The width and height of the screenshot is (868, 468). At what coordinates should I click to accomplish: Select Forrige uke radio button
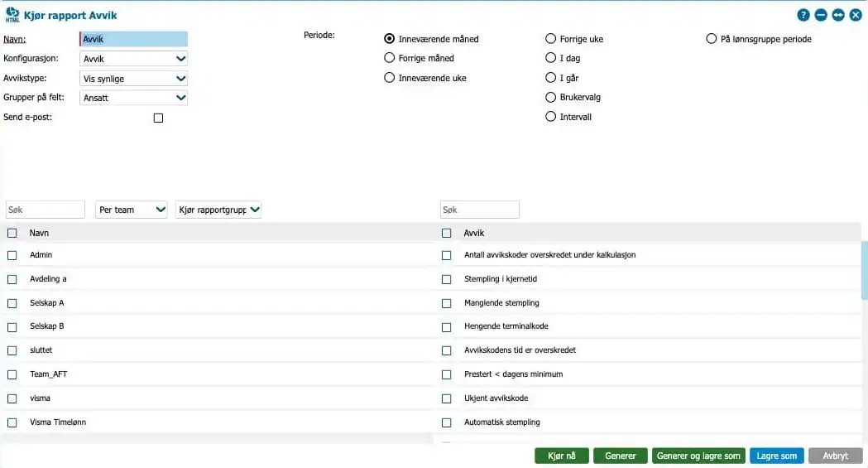pos(550,39)
